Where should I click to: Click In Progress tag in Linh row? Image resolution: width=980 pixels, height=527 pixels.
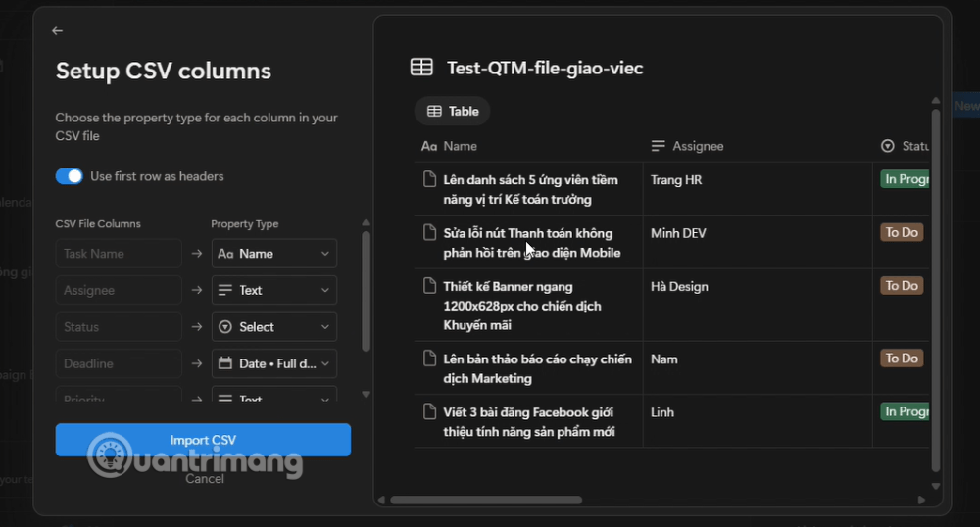click(905, 410)
